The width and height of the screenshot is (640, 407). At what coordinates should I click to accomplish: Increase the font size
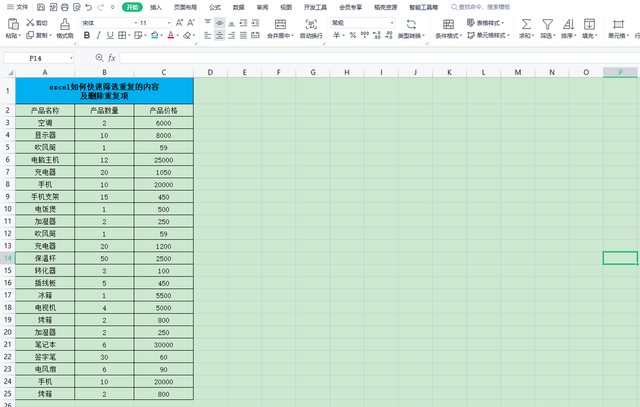point(179,23)
